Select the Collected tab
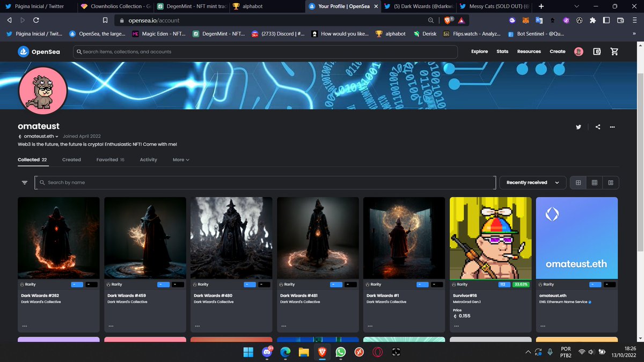The height and width of the screenshot is (362, 644). tap(32, 160)
